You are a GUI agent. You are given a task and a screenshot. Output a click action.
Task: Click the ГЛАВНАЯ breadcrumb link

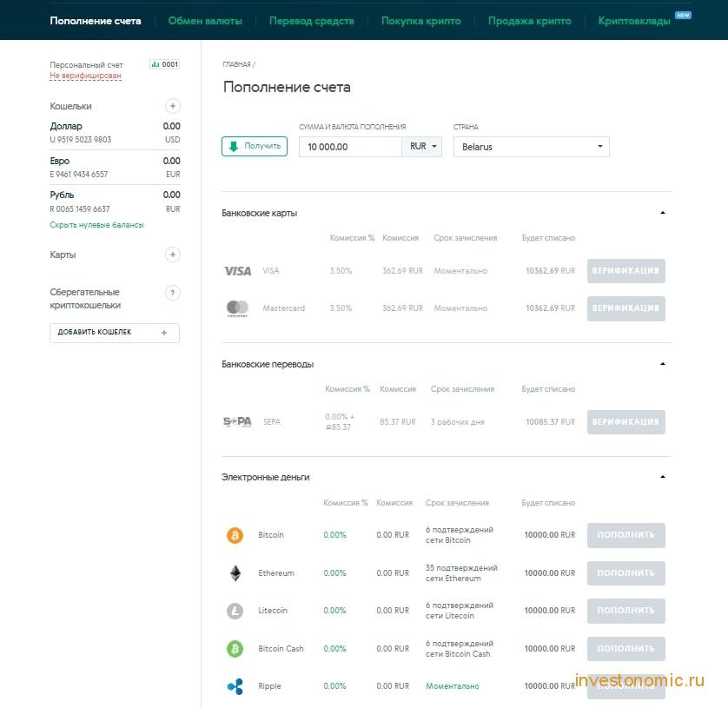point(237,64)
